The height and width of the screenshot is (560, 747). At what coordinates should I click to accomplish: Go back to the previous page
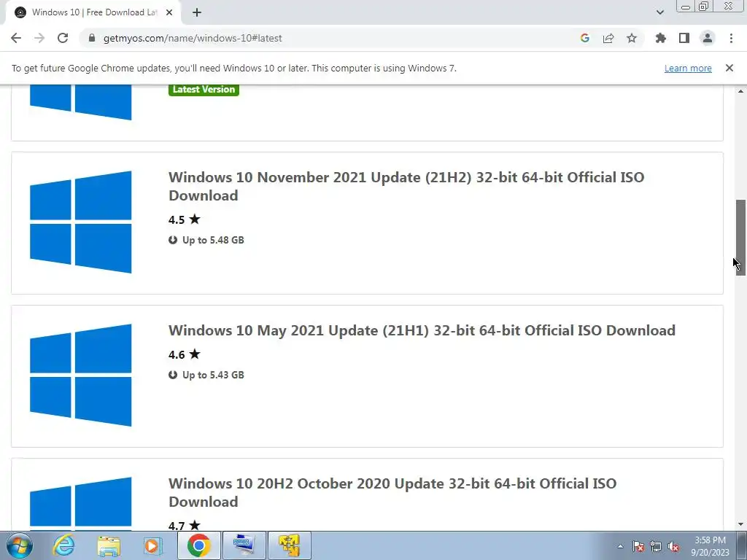[16, 38]
